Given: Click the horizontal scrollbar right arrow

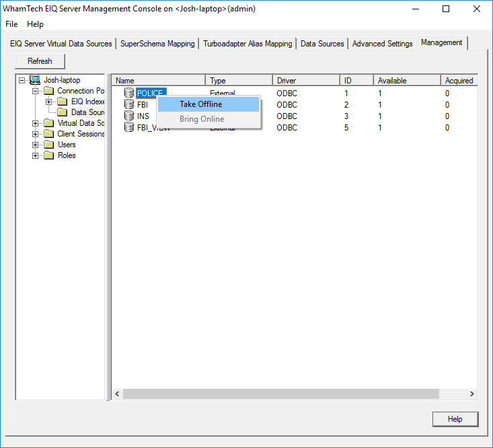Looking at the screenshot, I should point(471,394).
